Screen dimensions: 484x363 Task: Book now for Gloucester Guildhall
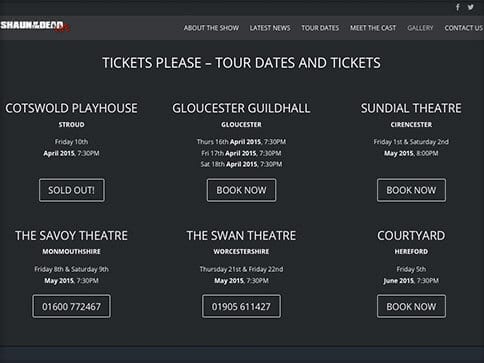[241, 190]
